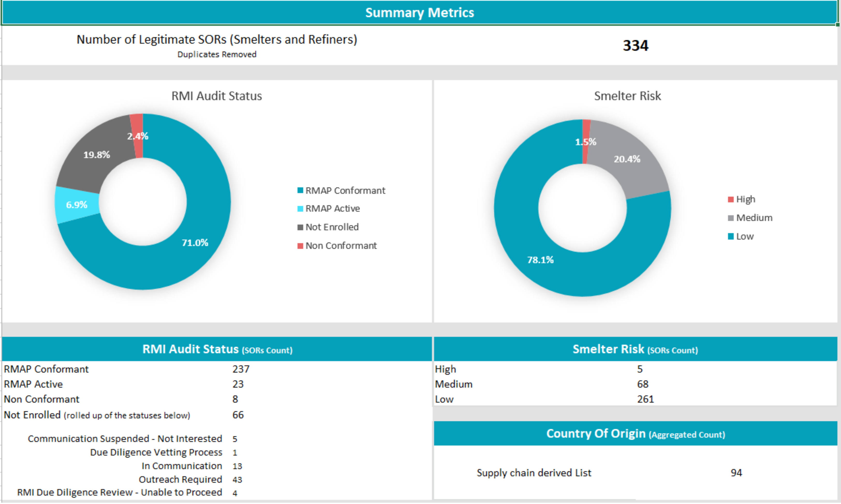Select the 'RMAP Active' table row label
This screenshot has height=504, width=841.
pyautogui.click(x=33, y=384)
